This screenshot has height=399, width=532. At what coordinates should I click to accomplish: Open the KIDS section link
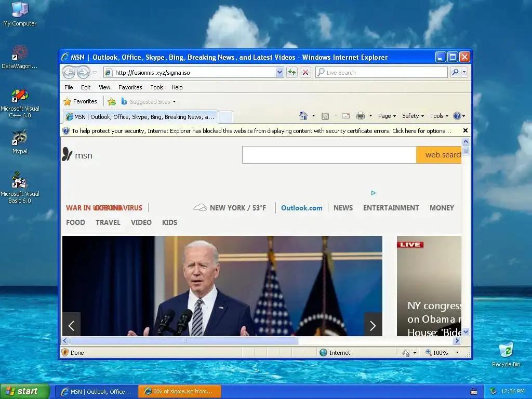pos(170,222)
